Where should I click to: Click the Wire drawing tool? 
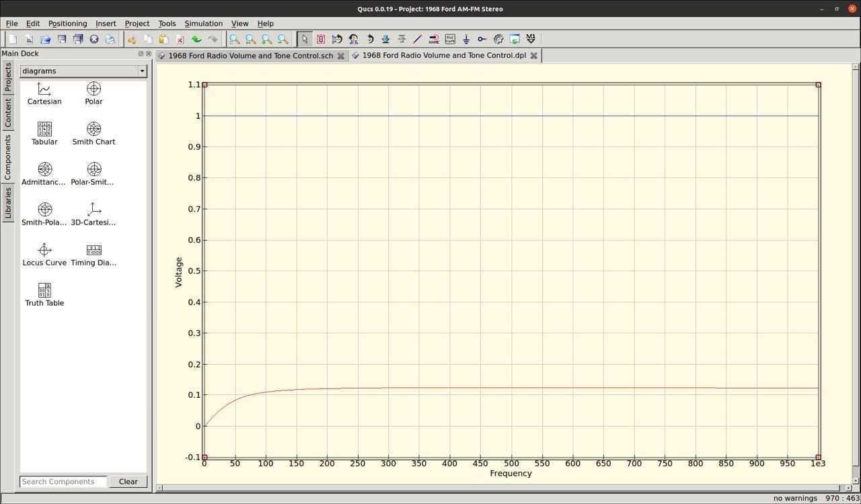coord(418,40)
